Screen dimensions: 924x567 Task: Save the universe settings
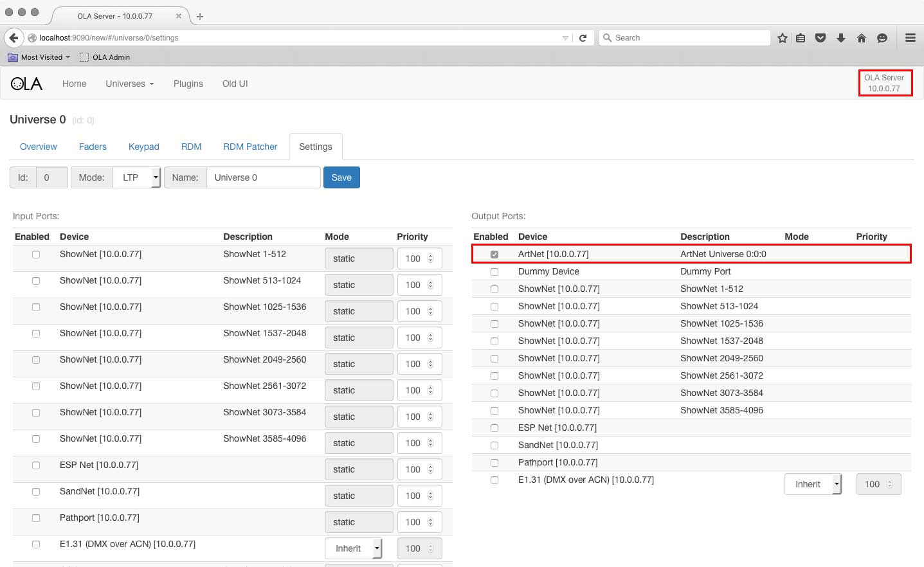(x=341, y=177)
